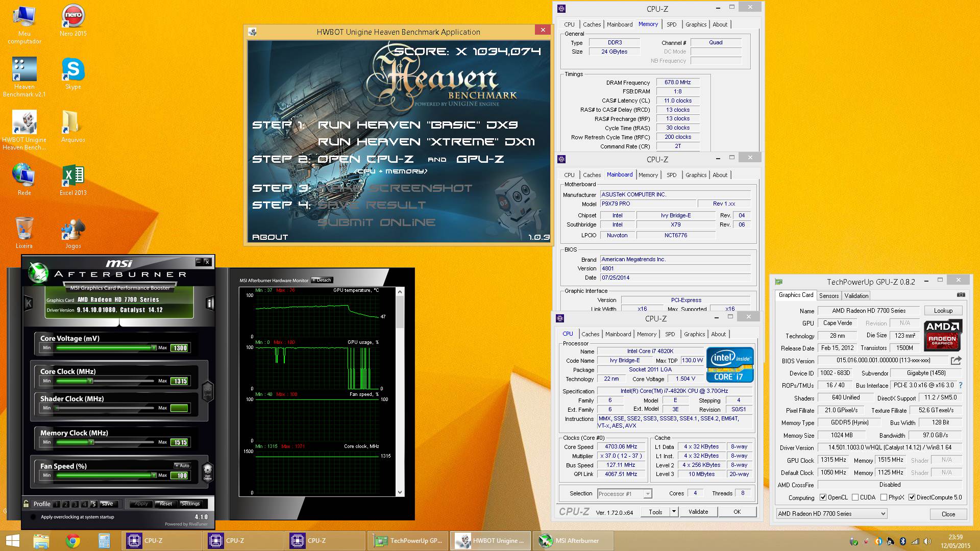Open the Tools dropdown arrow in CPU-Z
980x551 pixels.
(674, 512)
